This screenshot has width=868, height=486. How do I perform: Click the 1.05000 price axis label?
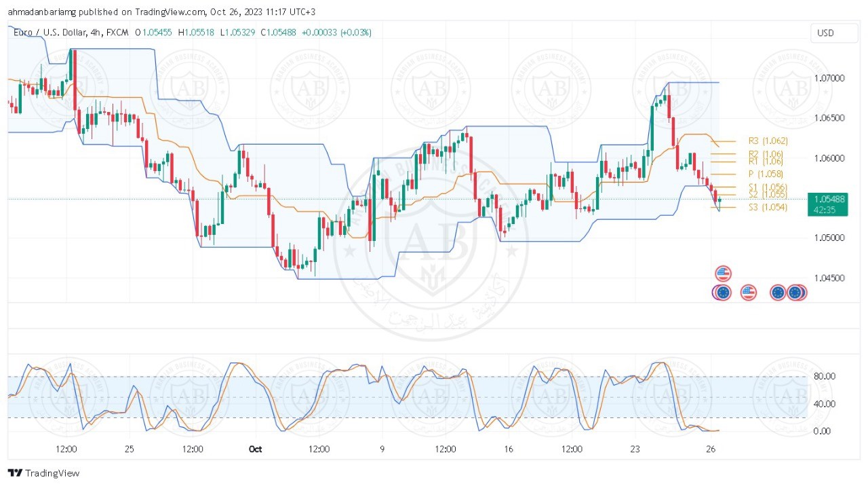coord(829,238)
